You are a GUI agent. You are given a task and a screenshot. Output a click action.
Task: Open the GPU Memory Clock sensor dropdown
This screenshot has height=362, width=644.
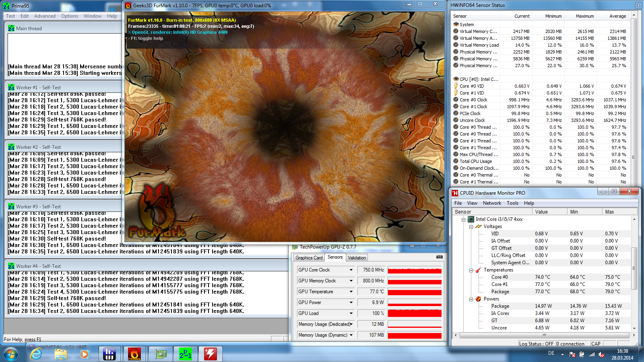tap(351, 281)
